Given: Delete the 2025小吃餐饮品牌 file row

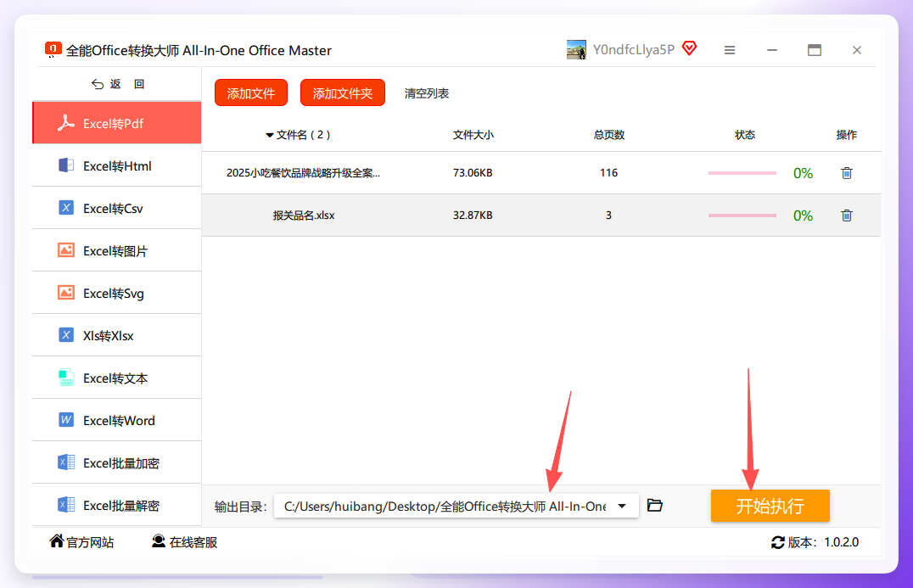Looking at the screenshot, I should click(847, 173).
